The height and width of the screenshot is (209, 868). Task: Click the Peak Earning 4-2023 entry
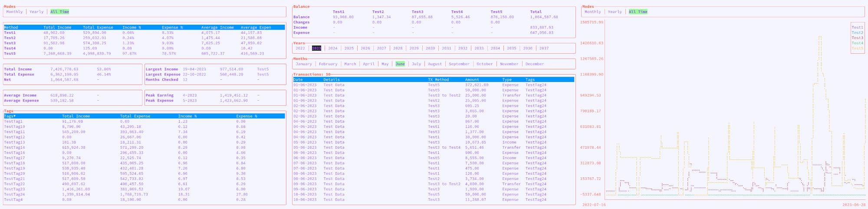[189, 95]
